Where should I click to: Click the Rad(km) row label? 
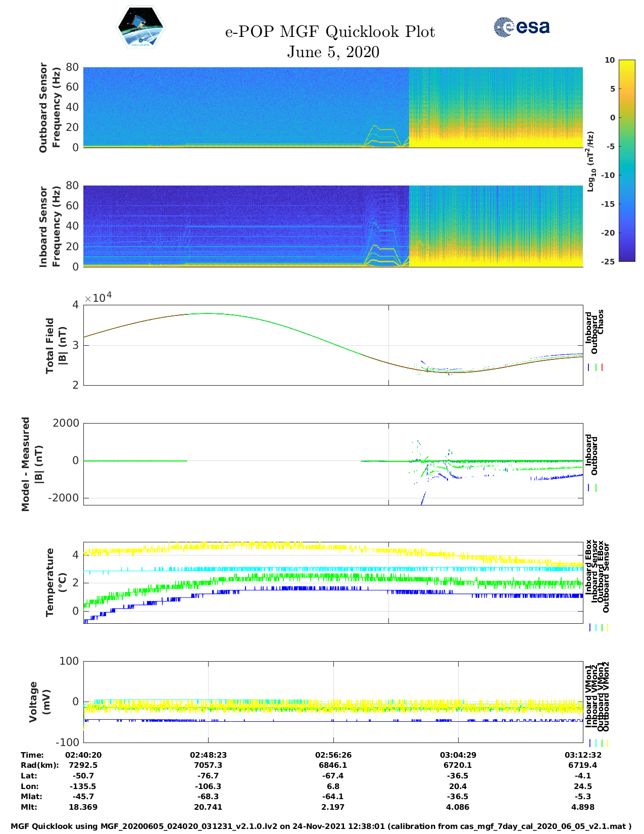pos(39,765)
